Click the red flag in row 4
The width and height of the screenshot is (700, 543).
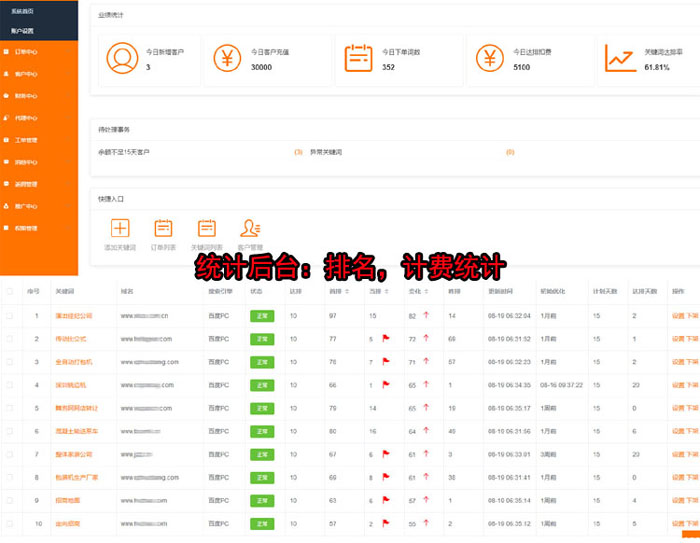click(385, 384)
